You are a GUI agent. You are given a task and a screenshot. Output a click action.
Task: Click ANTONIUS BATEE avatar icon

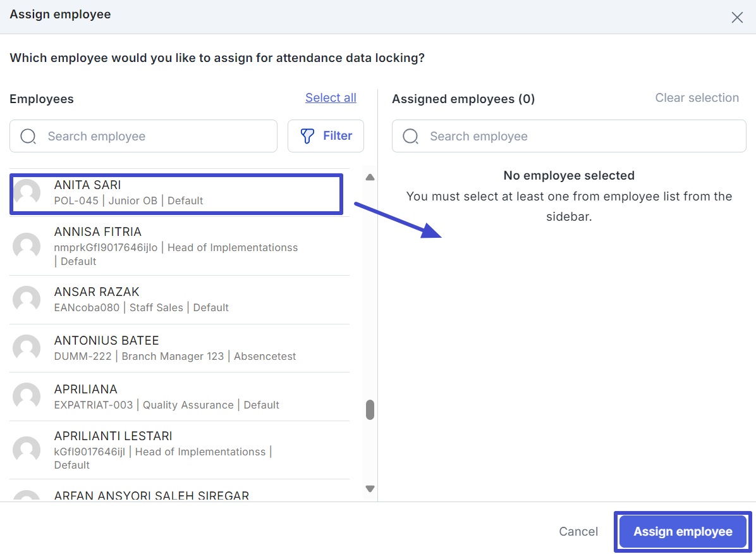(27, 348)
